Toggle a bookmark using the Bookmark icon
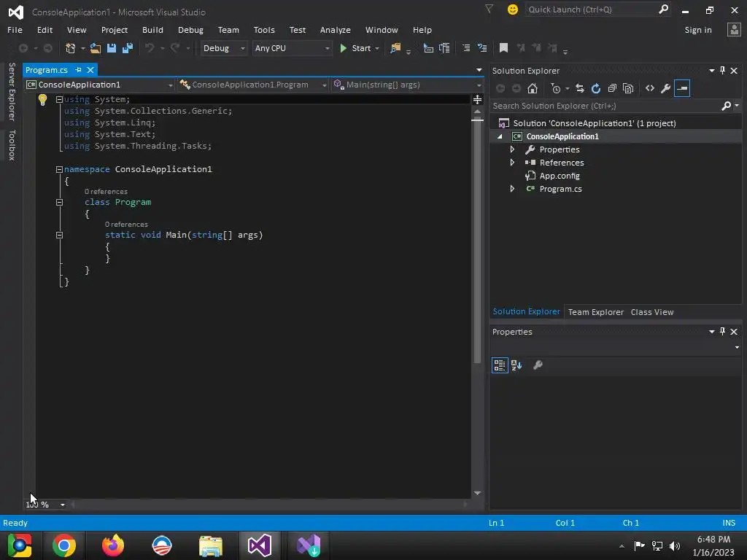The image size is (747, 560). [503, 48]
